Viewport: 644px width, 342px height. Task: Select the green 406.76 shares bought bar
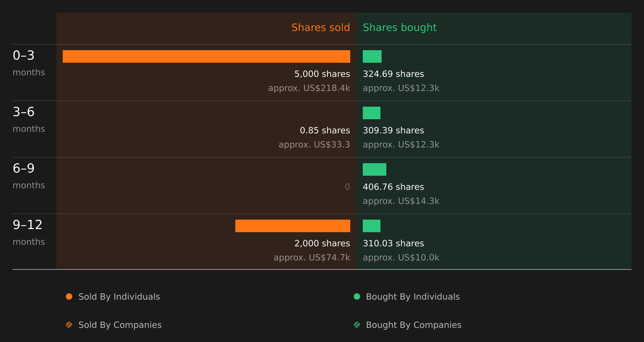pos(375,169)
